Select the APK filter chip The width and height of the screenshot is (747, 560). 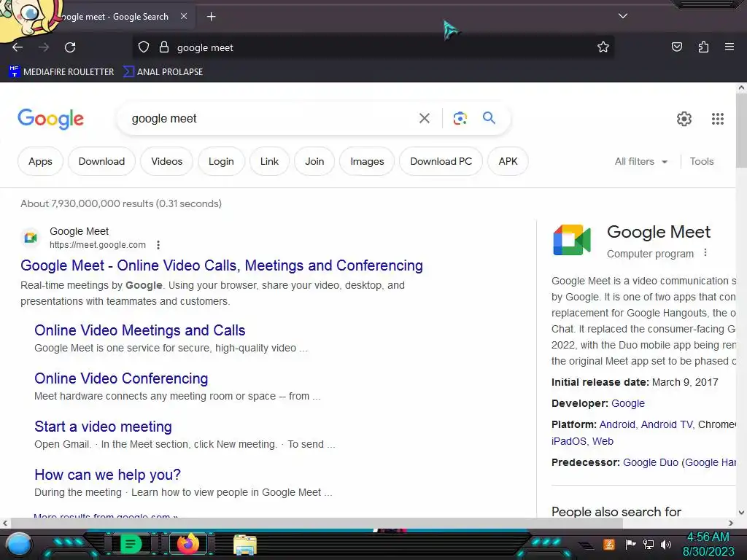tap(508, 161)
